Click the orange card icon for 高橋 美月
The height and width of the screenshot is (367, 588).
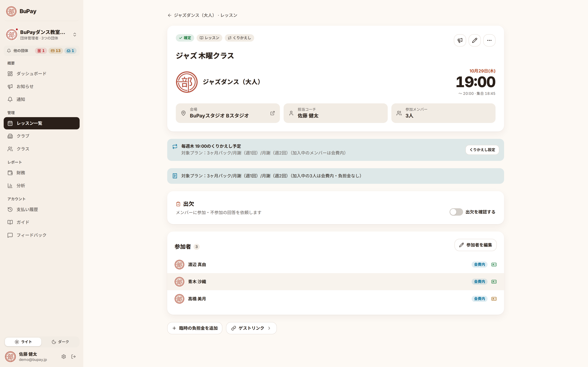[x=494, y=299]
